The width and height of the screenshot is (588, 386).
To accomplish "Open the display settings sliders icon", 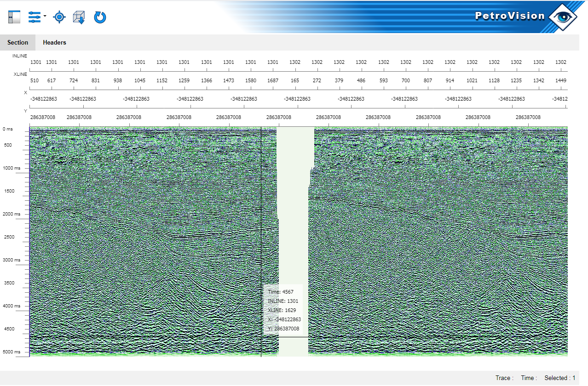I will click(x=35, y=17).
